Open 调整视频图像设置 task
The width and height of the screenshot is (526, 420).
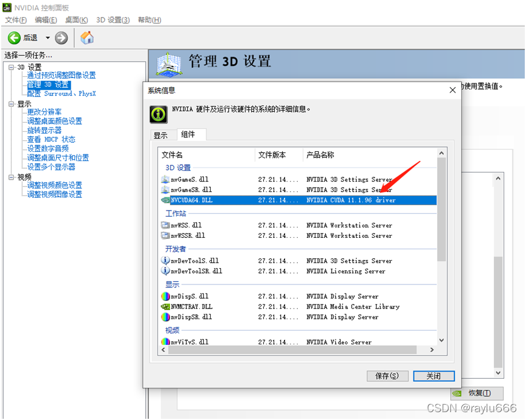[x=54, y=194]
